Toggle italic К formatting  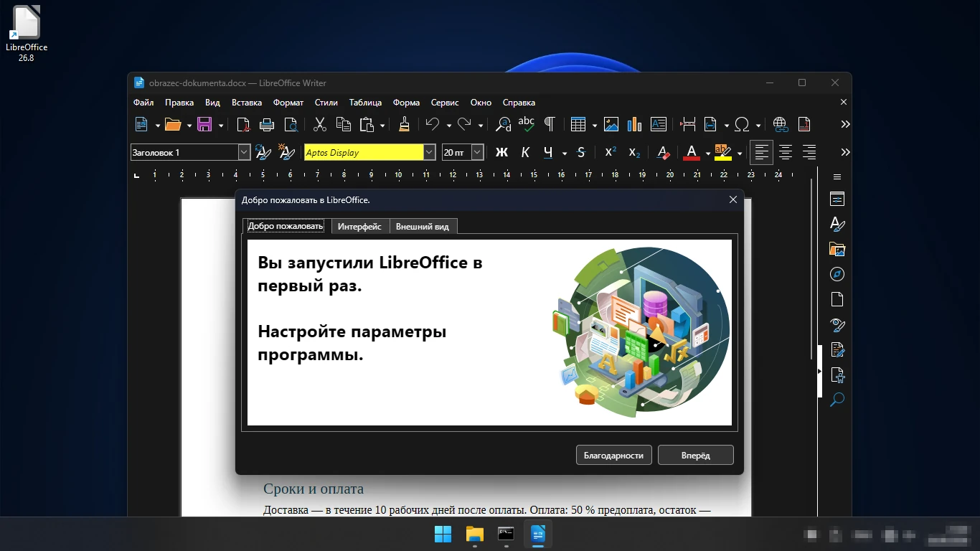pos(525,152)
